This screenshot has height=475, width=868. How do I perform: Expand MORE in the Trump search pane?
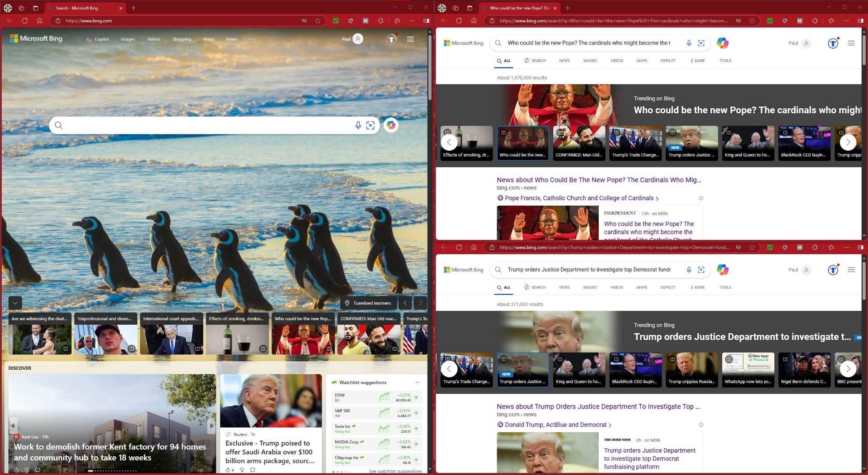click(x=698, y=287)
